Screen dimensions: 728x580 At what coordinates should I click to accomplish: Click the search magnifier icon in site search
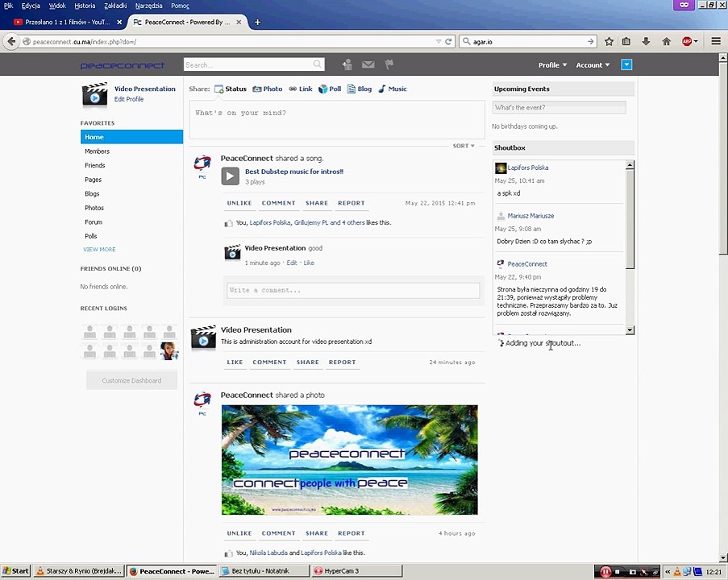(x=317, y=64)
